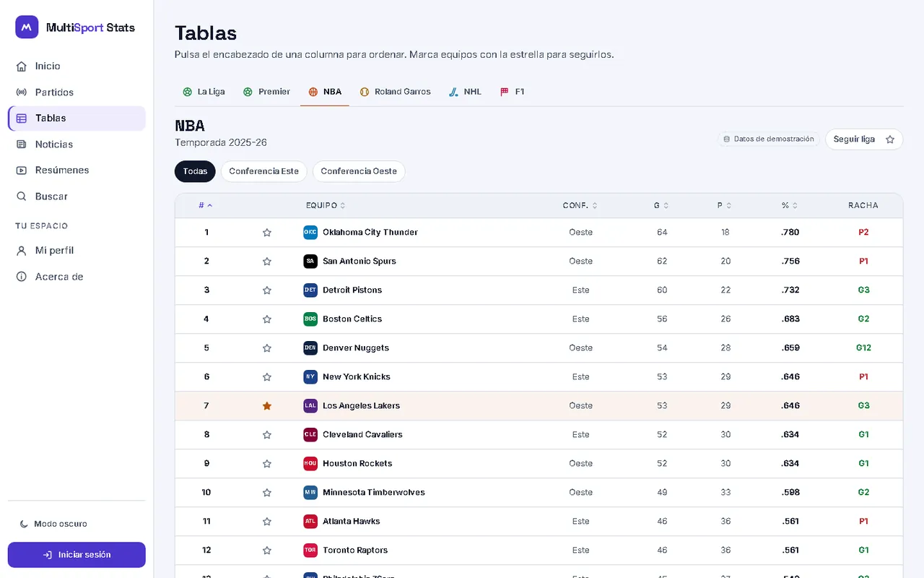
Task: Star New York Knicks to follow
Action: coord(267,377)
